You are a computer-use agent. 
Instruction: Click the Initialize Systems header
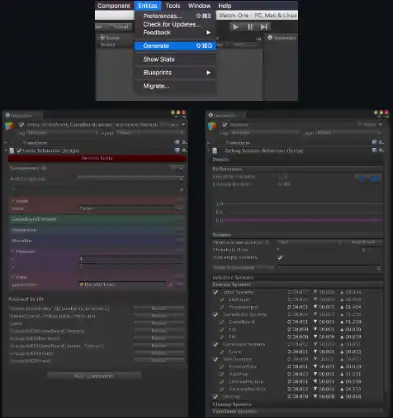(x=298, y=277)
